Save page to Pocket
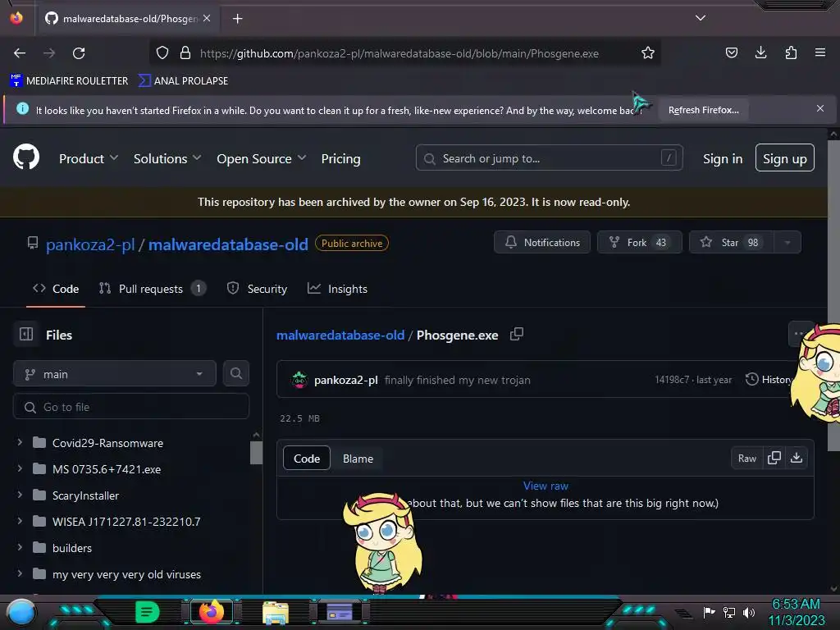The width and height of the screenshot is (840, 630). coord(731,52)
